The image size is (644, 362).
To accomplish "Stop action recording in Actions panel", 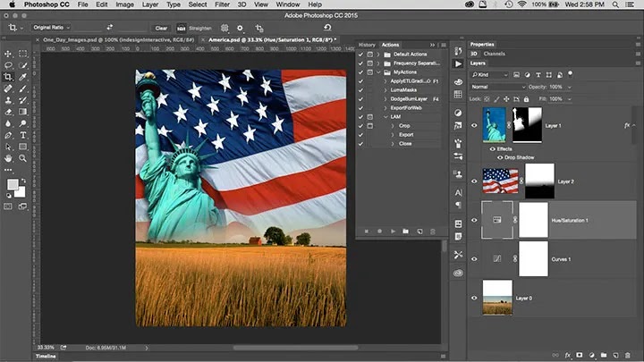I will point(367,232).
